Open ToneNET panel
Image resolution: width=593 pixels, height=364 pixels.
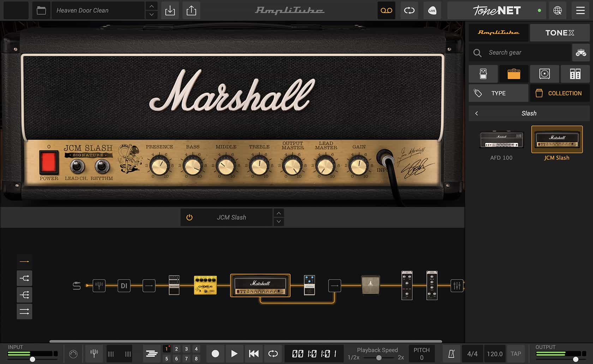(497, 11)
